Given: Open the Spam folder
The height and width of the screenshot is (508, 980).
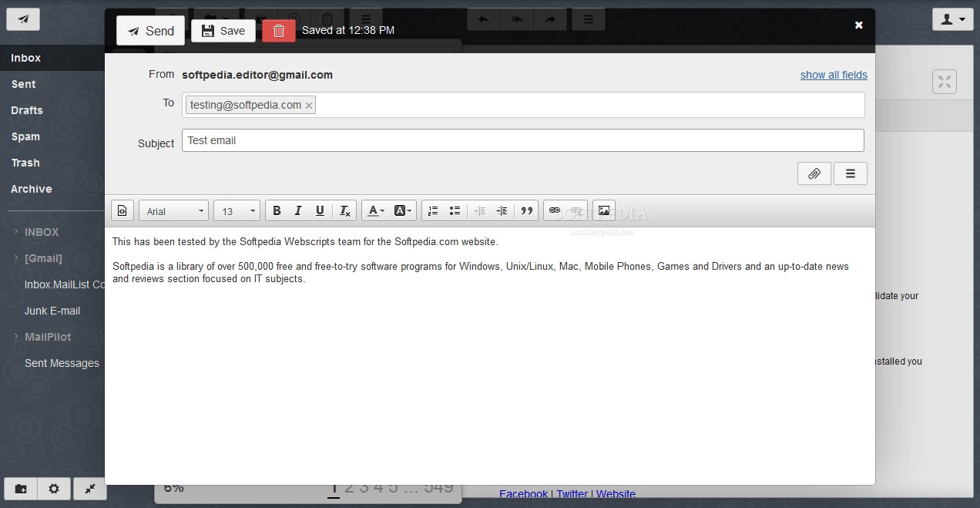Looking at the screenshot, I should 52,136.
